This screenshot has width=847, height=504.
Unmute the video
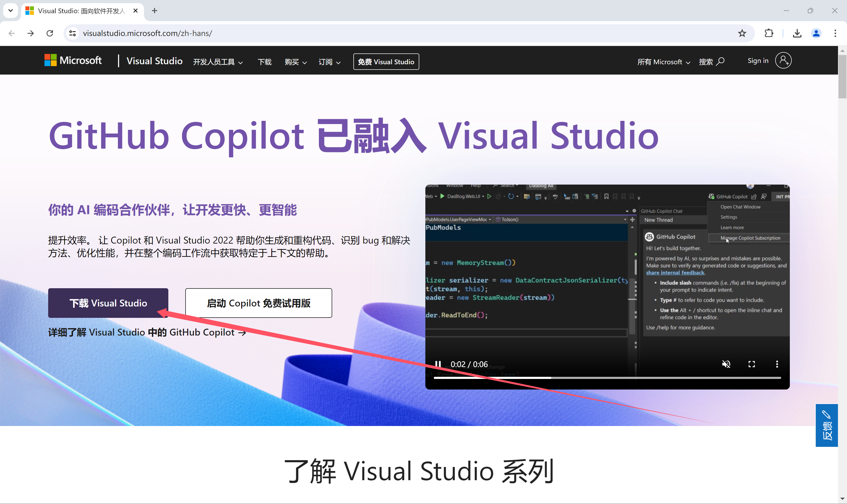pyautogui.click(x=727, y=364)
